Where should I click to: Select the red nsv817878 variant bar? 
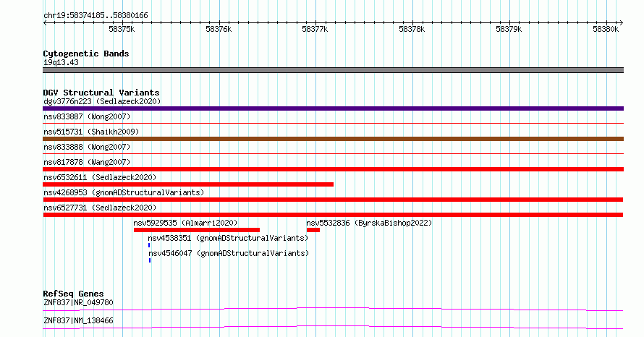point(333,169)
